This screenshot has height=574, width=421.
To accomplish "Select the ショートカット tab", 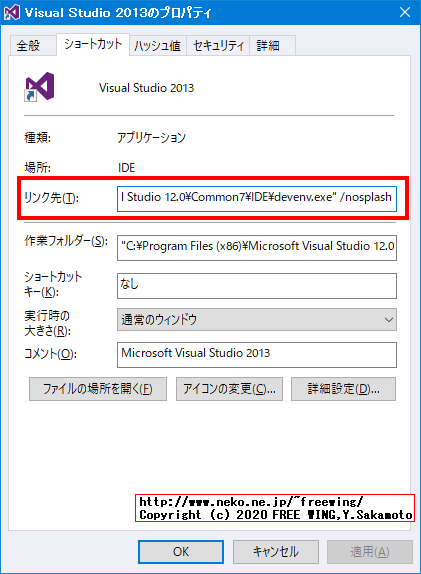I will point(93,44).
